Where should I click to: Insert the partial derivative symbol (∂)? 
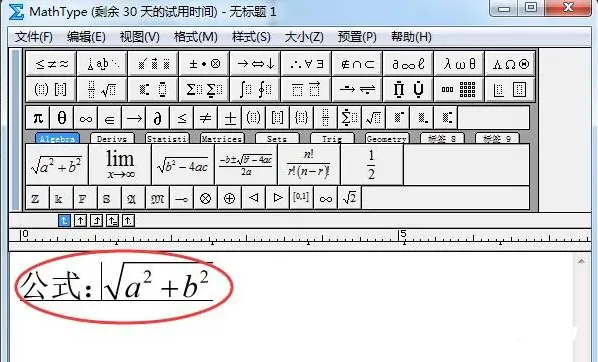point(158,118)
